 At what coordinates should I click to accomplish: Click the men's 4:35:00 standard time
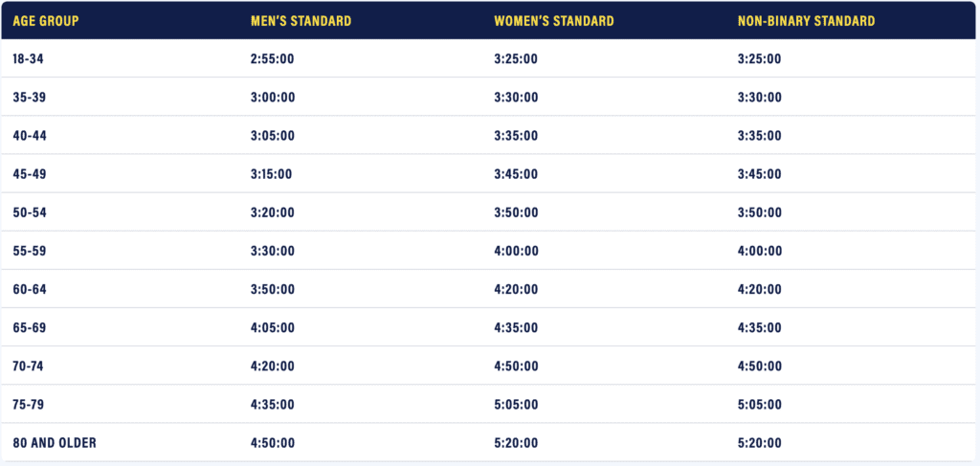tap(273, 404)
